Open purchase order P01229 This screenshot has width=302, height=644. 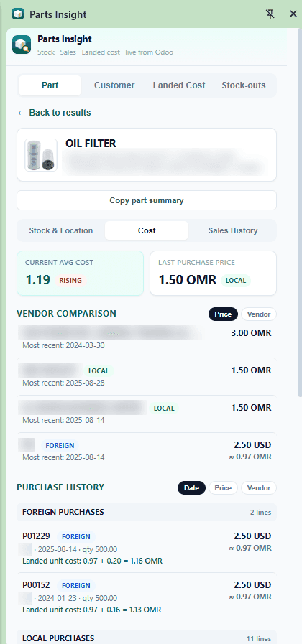[x=36, y=536]
